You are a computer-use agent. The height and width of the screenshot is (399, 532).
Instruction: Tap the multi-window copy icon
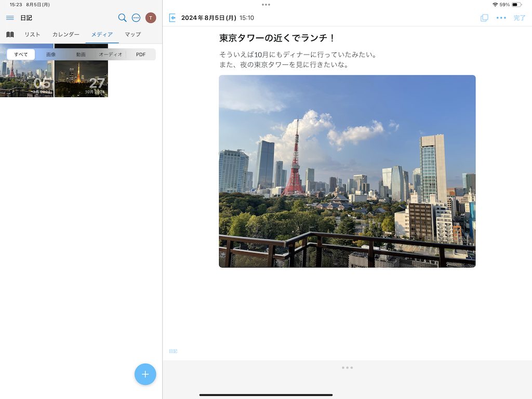pyautogui.click(x=484, y=18)
